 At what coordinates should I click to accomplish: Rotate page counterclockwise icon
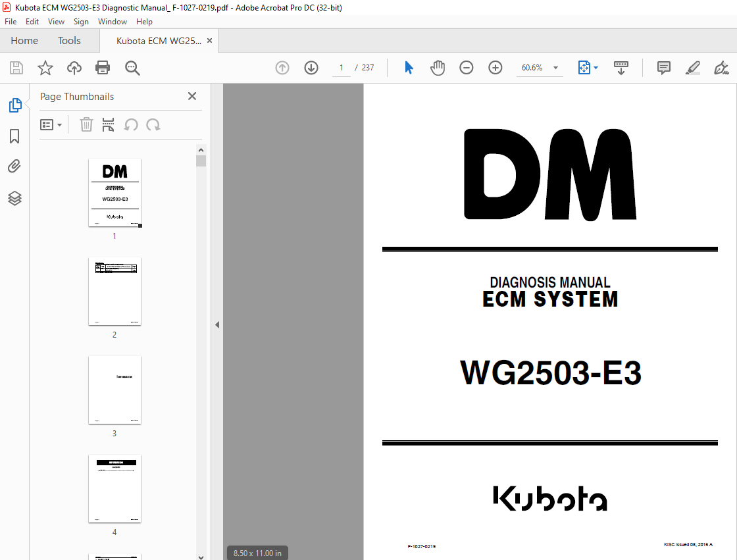[131, 124]
